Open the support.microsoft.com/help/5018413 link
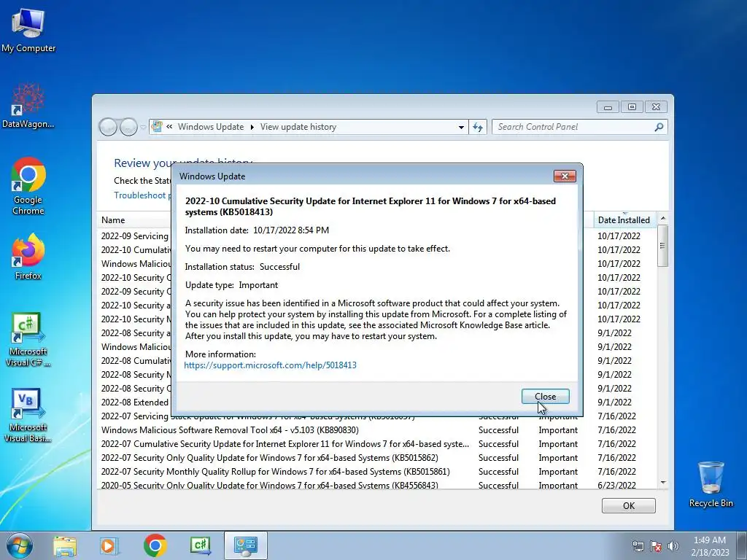 coord(270,365)
